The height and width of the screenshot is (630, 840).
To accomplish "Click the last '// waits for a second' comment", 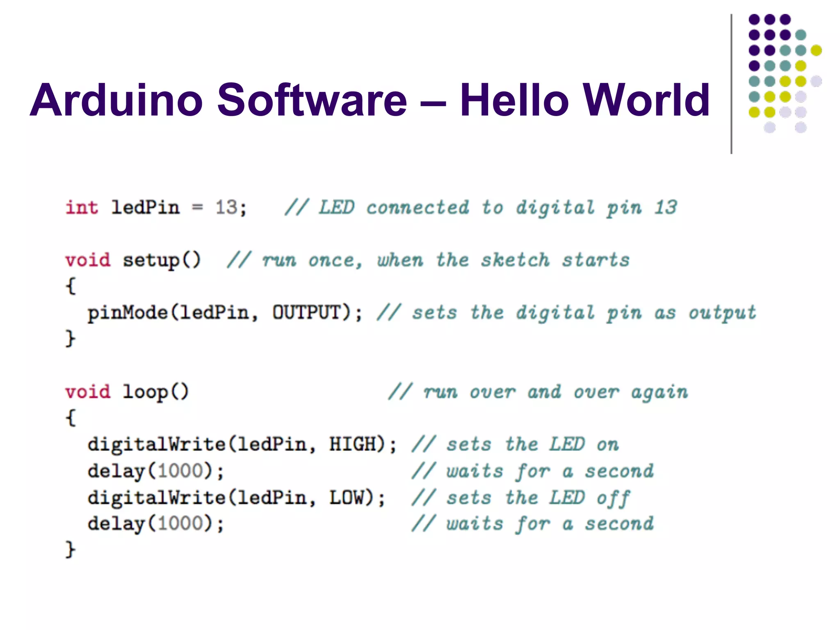I will coord(532,524).
